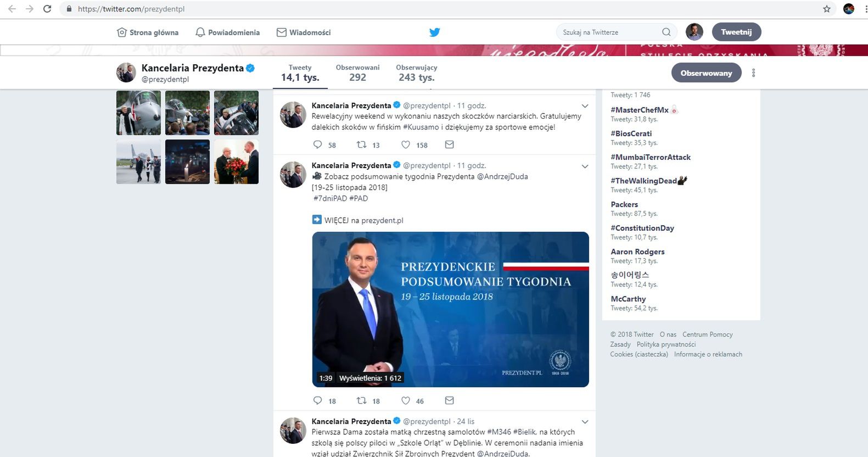
Task: Select the Obserwujący 243 tys. tab
Action: click(416, 73)
